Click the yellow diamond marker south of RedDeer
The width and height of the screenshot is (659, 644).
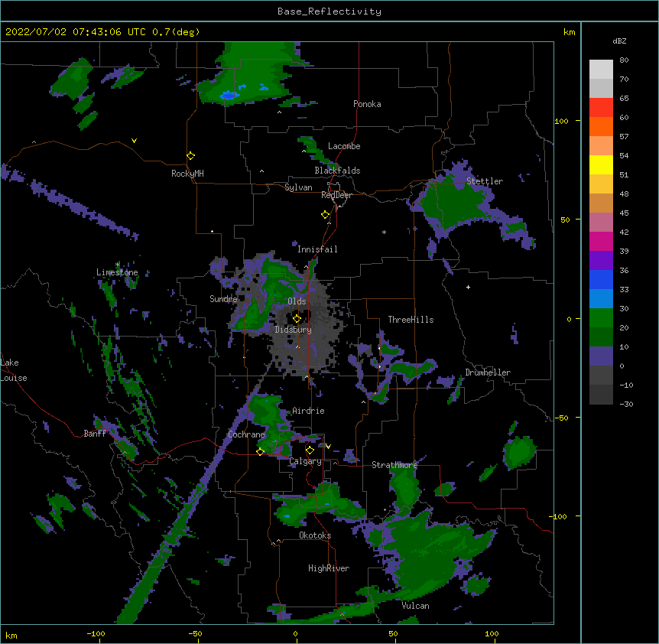click(x=326, y=215)
